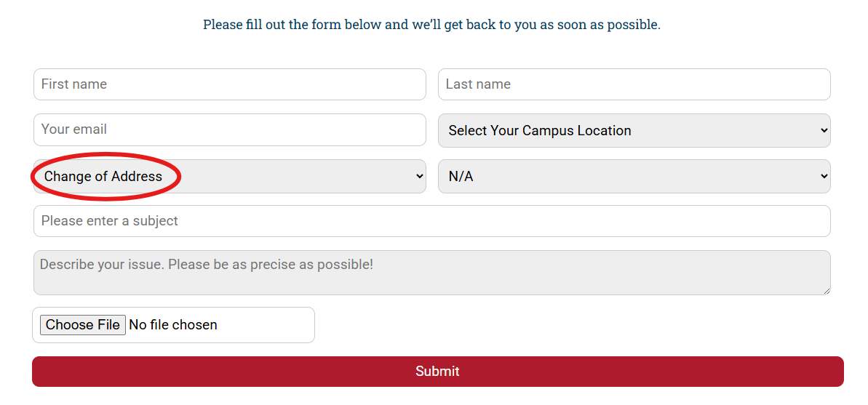Click the 'N/A' selected value text
This screenshot has width=868, height=405.
click(461, 176)
